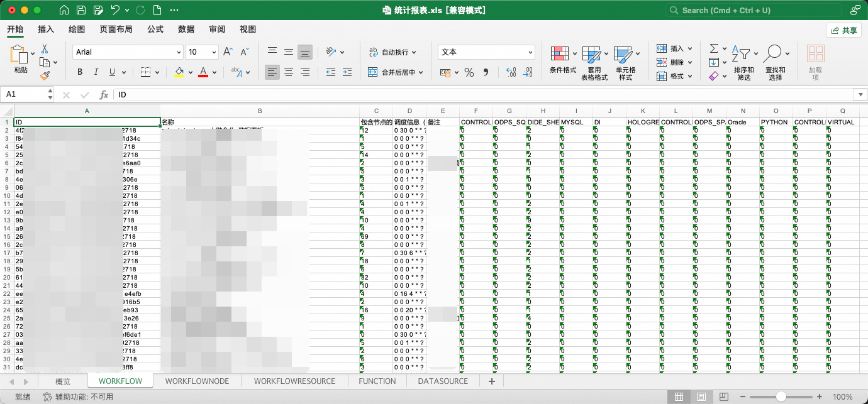Increase font size with larger A icon
Image resolution: width=868 pixels, height=404 pixels.
coord(228,52)
